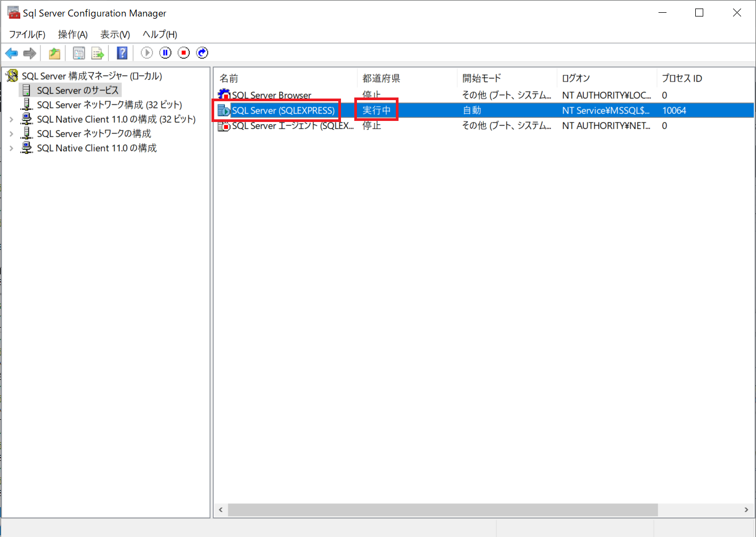Screen dimensions: 756x537
Task: Sort by the ログオン column header
Action: point(606,78)
